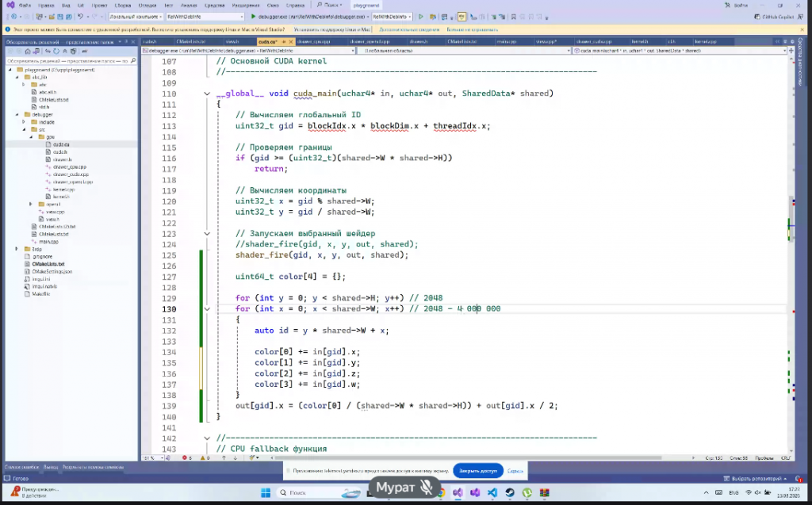Image resolution: width=812 pixels, height=505 pixels.
Task: Collapse the for-loop fold at line 130
Action: 208,309
